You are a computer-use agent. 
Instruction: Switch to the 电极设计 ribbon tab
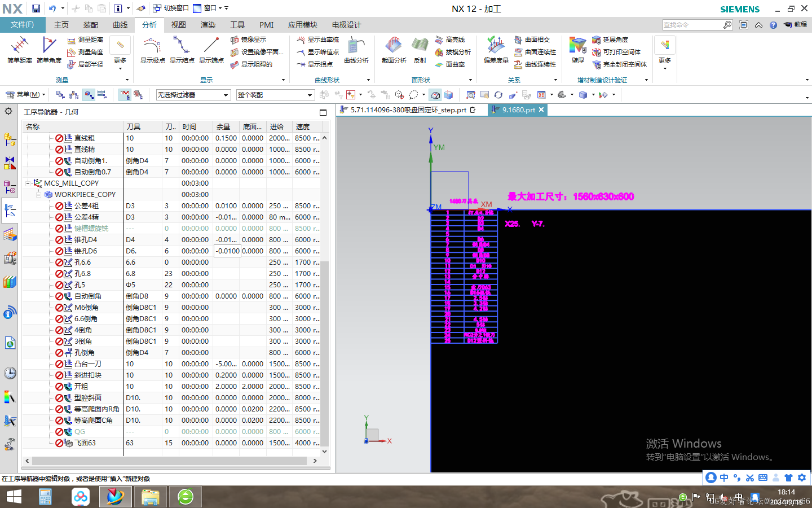tap(346, 25)
